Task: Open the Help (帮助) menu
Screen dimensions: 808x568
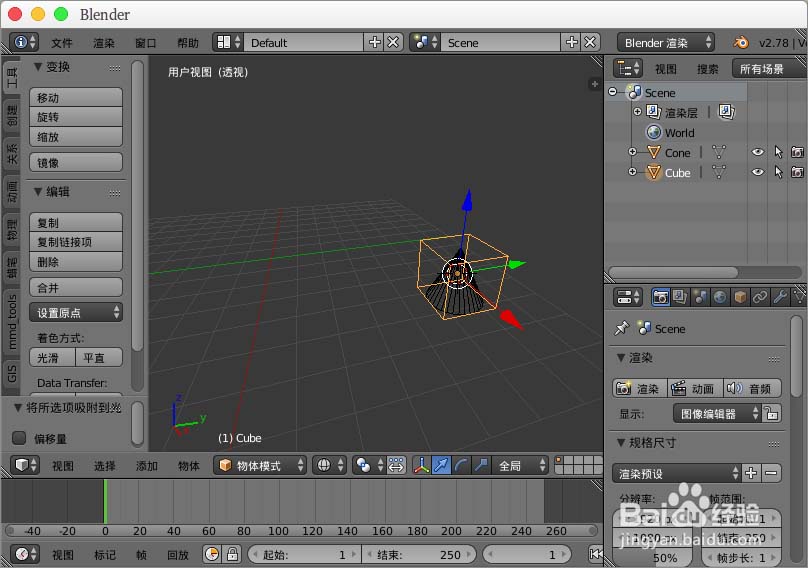Action: click(x=188, y=43)
